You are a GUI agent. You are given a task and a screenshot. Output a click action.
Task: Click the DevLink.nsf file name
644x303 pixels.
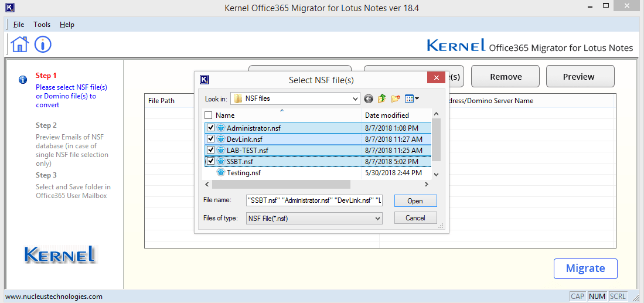244,139
